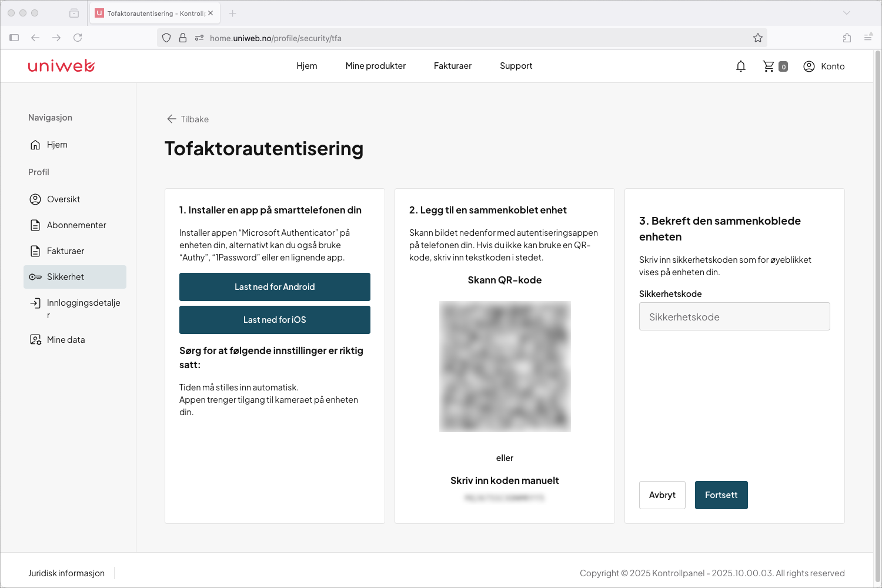Open the browser application menu
882x588 pixels.
pos(868,38)
